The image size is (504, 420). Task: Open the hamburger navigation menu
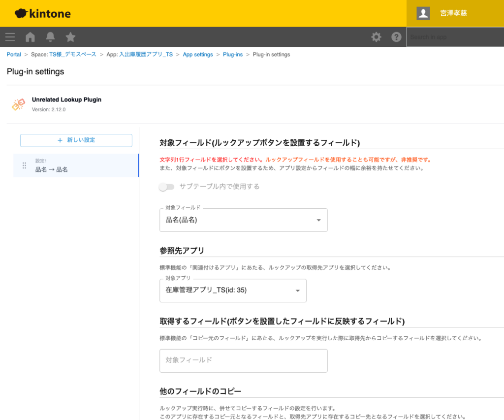click(10, 37)
